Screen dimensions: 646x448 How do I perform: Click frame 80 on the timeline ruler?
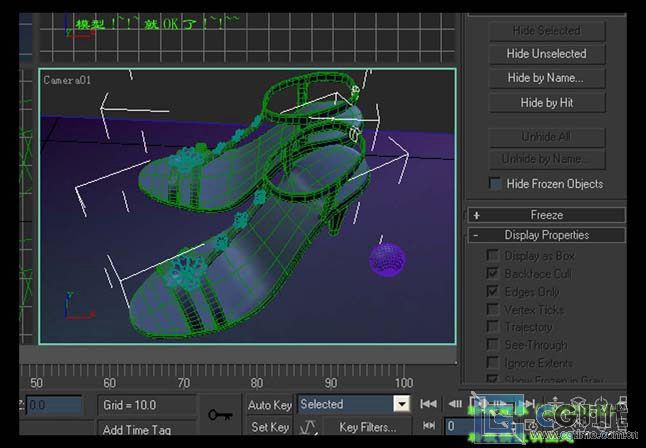point(256,383)
